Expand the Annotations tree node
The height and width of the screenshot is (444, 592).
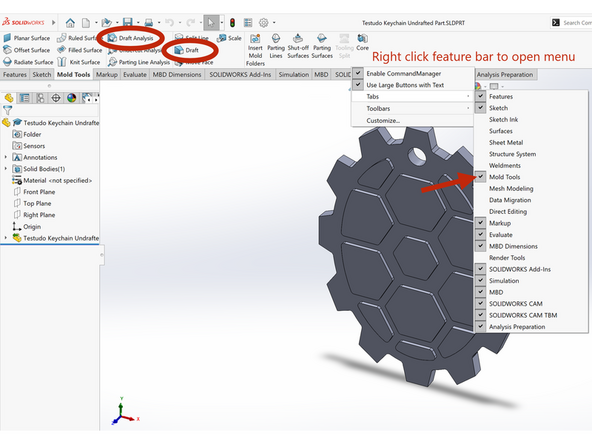point(6,157)
